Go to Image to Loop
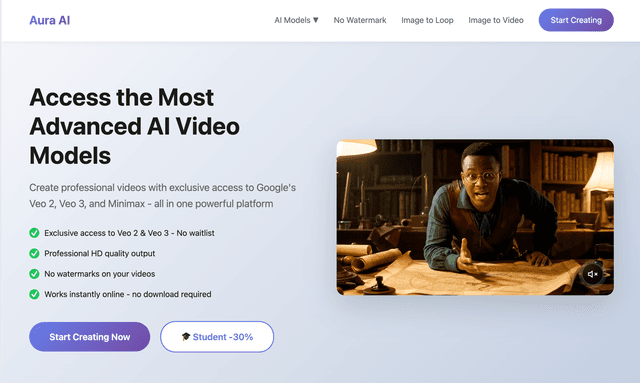Image resolution: width=640 pixels, height=383 pixels. [x=427, y=20]
